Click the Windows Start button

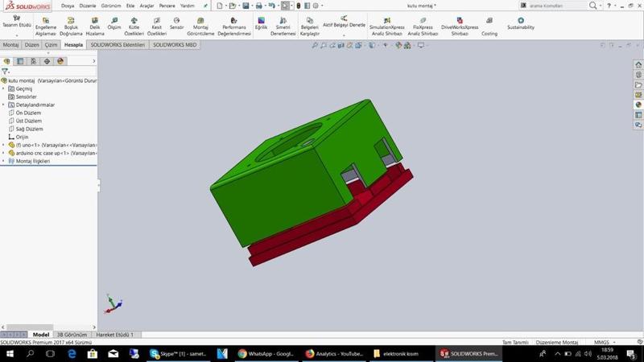pyautogui.click(x=10, y=353)
